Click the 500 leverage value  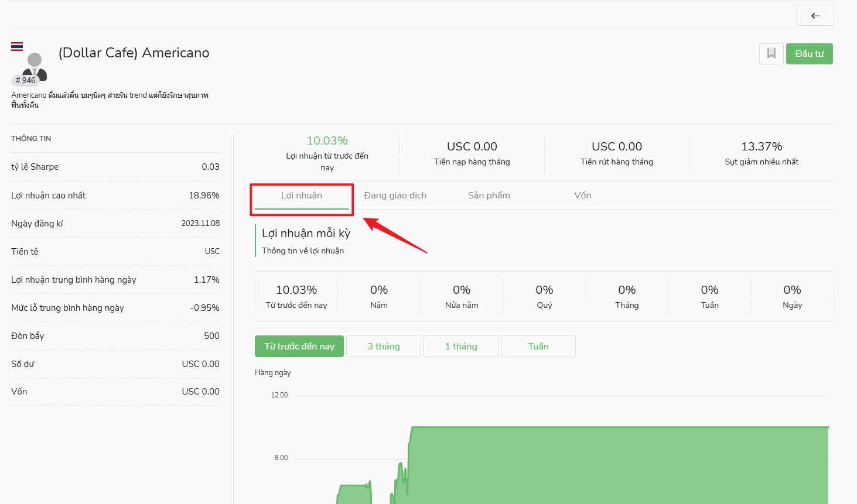click(x=212, y=336)
